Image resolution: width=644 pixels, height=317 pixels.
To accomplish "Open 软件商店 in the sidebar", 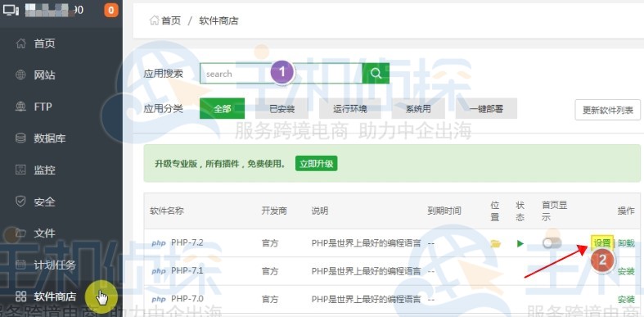I will (x=55, y=297).
